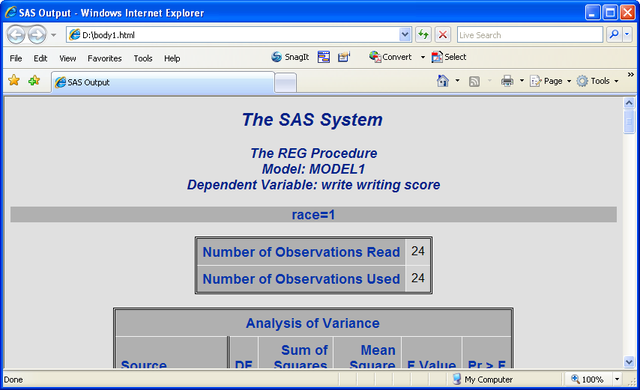Click the Done status text
This screenshot has height=390, width=640.
click(x=13, y=379)
